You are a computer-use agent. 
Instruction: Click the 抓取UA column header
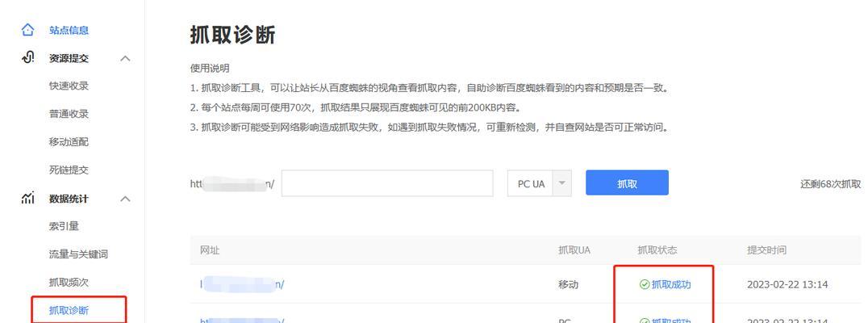pos(574,250)
